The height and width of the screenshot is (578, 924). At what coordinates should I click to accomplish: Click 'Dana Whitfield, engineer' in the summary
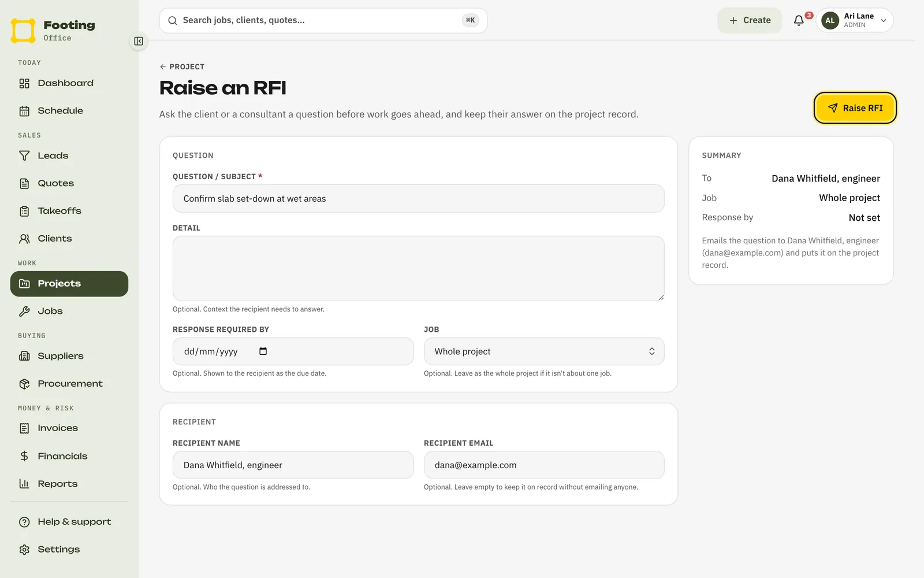(826, 179)
